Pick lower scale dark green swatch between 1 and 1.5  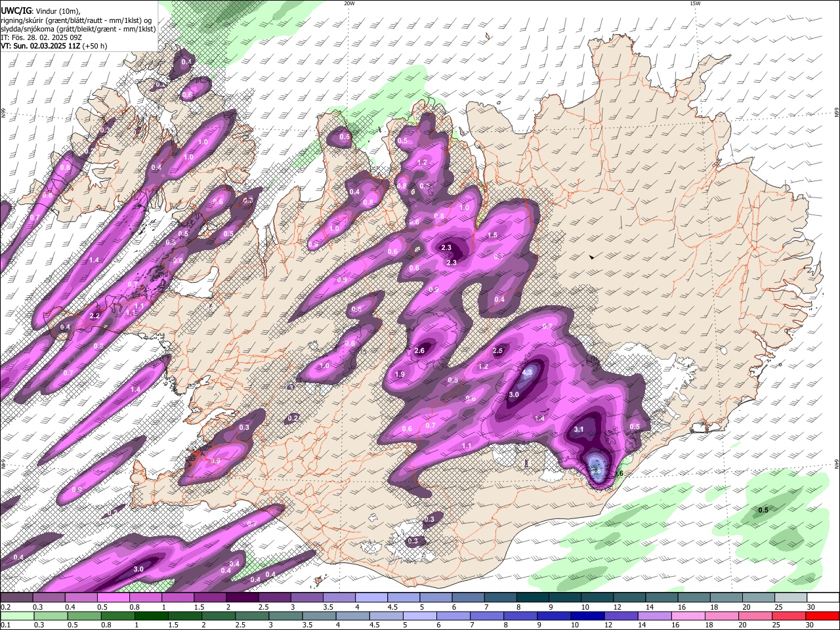pos(151,616)
